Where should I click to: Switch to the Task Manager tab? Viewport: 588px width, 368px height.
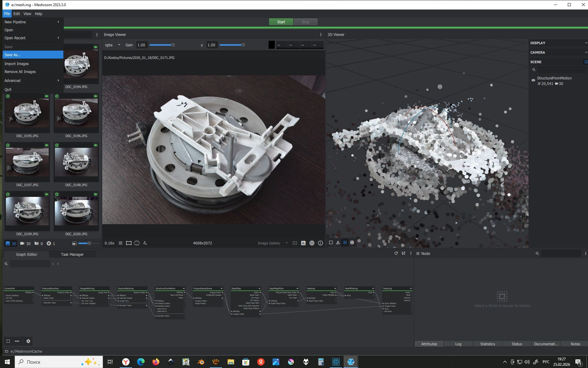pyautogui.click(x=72, y=255)
